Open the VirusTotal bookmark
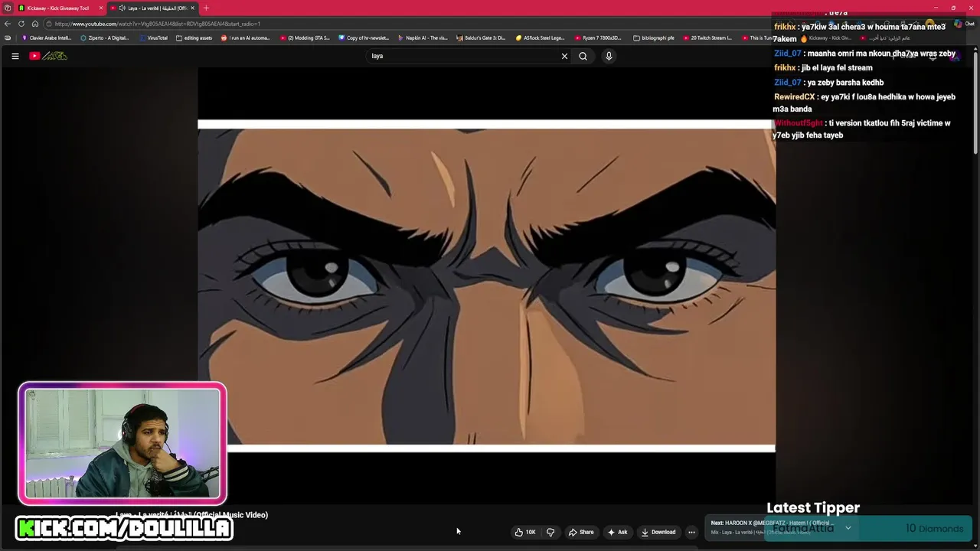This screenshot has height=551, width=980. pyautogui.click(x=153, y=37)
